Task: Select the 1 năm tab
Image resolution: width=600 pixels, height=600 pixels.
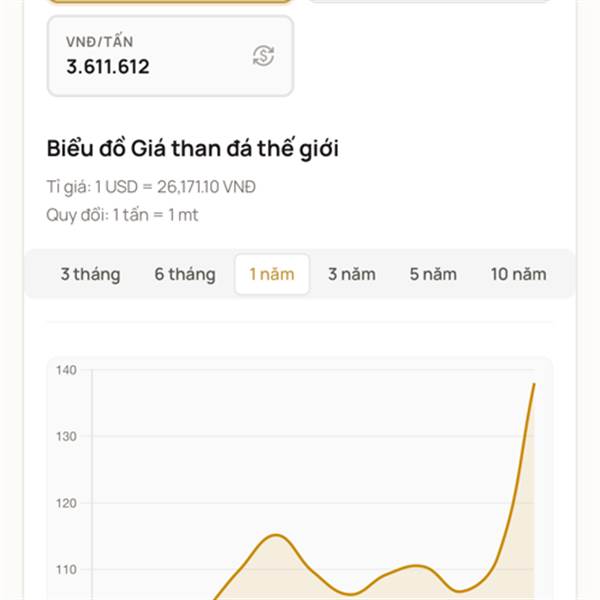Action: coord(272,274)
